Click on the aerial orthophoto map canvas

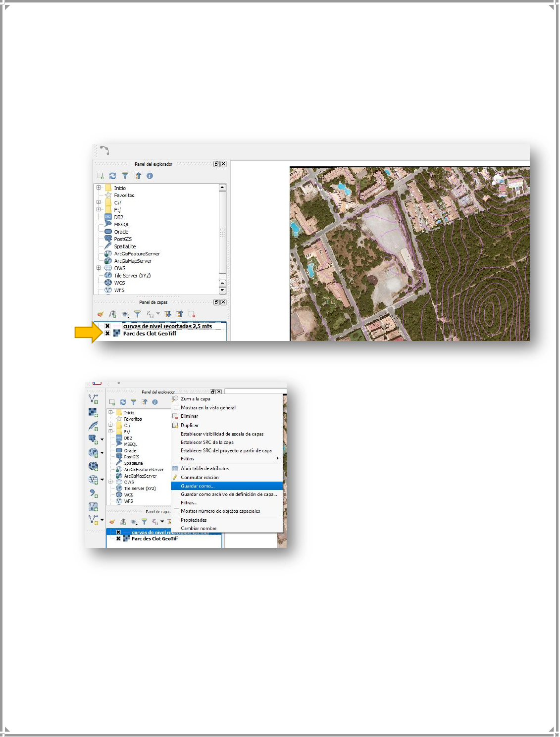tap(409, 254)
